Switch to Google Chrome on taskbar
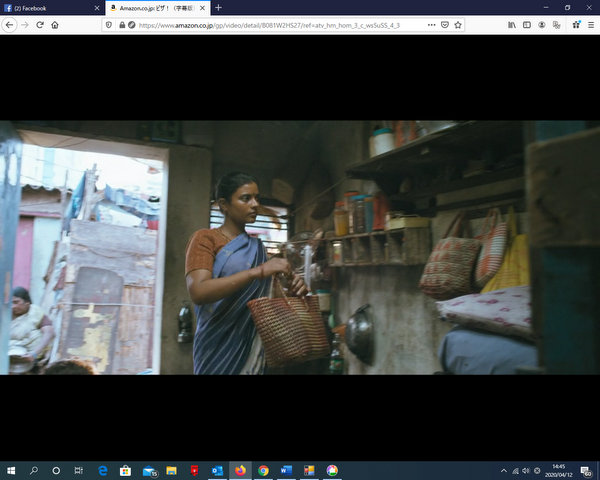This screenshot has height=480, width=600. point(263,470)
